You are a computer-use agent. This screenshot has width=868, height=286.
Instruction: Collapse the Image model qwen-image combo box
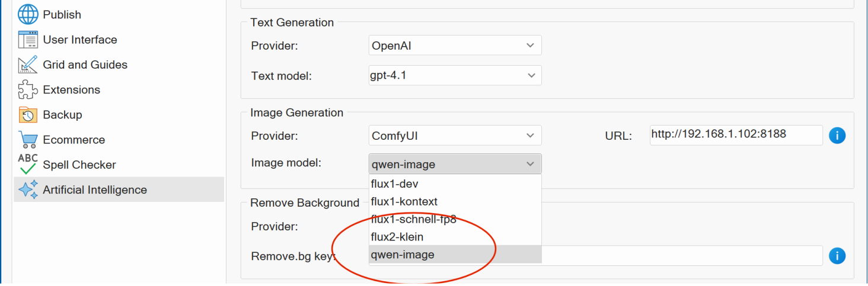(455, 164)
